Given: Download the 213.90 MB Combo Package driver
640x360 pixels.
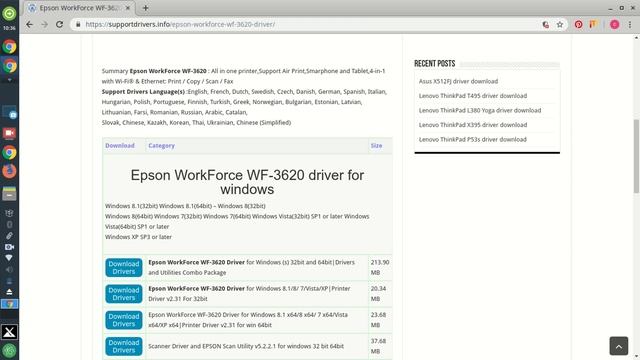Looking at the screenshot, I should [124, 268].
